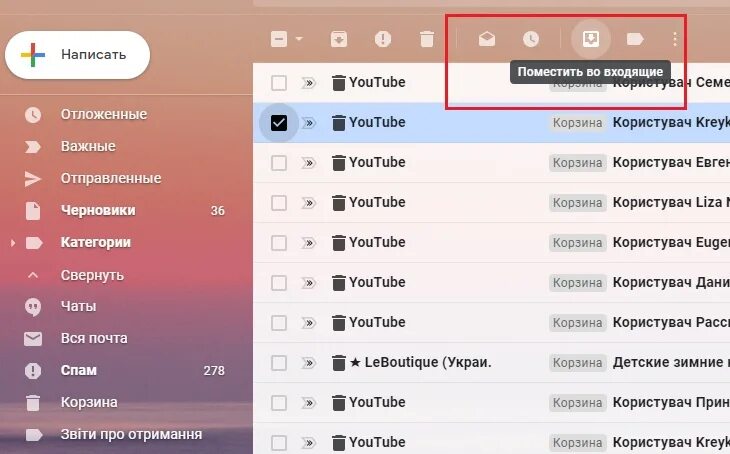Check the box for Користувач Дани email
The image size is (730, 454).
[279, 283]
